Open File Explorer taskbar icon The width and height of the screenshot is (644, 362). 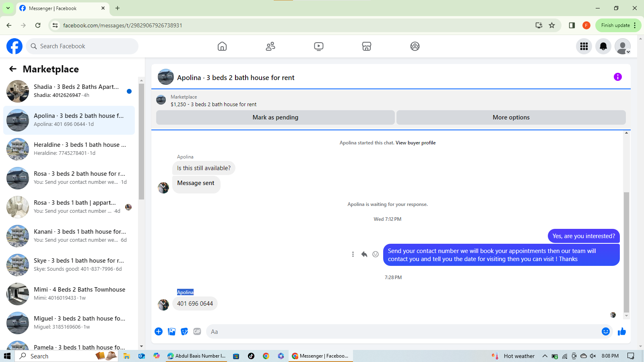tap(126, 356)
